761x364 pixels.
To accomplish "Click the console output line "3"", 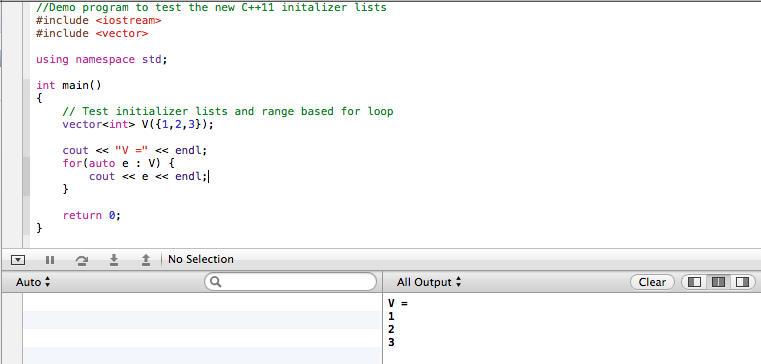I will tap(391, 343).
